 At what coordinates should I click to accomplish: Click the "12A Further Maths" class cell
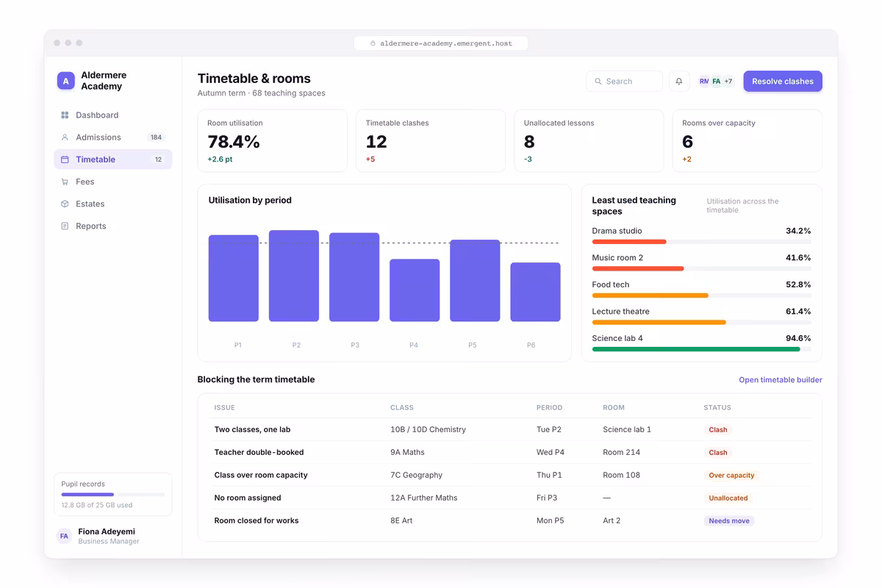(x=423, y=498)
